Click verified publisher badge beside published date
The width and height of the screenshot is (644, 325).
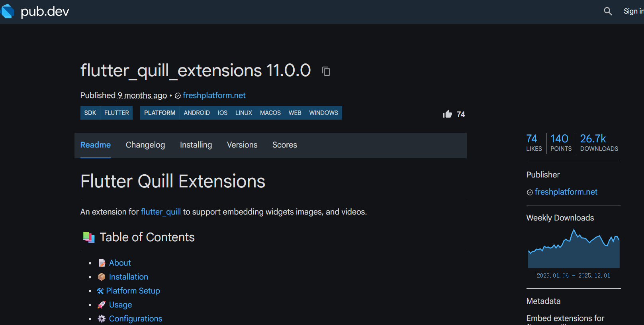click(x=178, y=96)
